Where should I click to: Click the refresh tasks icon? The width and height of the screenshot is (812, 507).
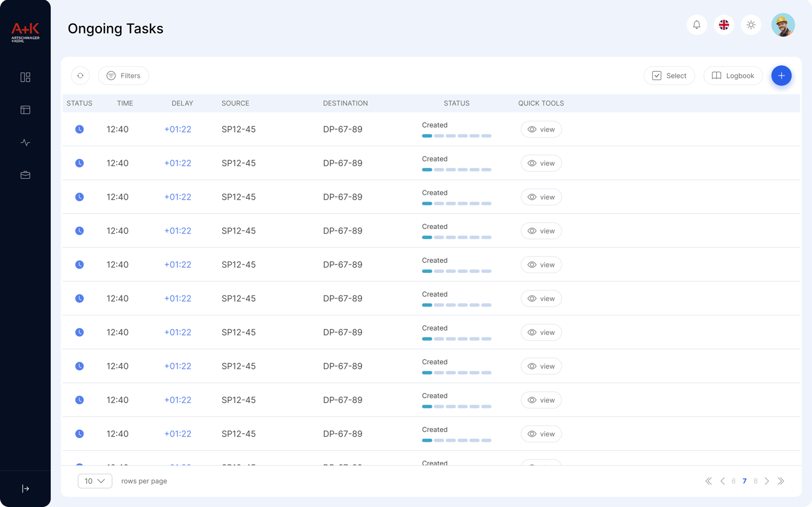point(81,76)
